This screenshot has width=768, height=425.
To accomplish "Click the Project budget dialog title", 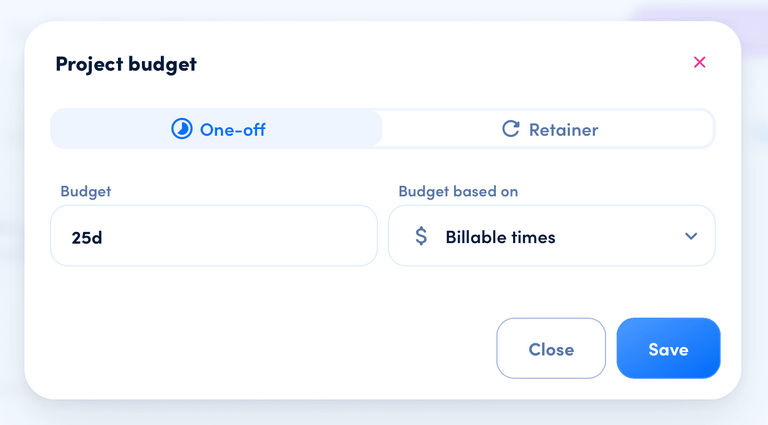I will [x=126, y=64].
